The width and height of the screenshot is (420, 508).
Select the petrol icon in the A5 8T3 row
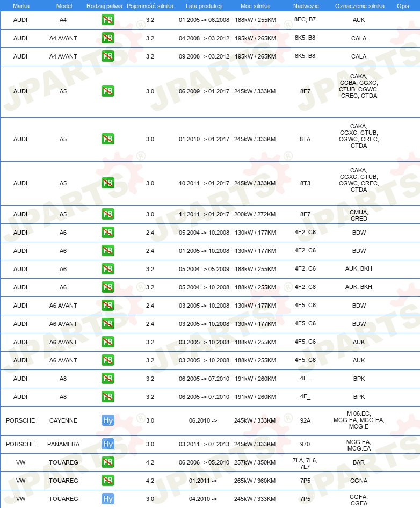pos(107,183)
